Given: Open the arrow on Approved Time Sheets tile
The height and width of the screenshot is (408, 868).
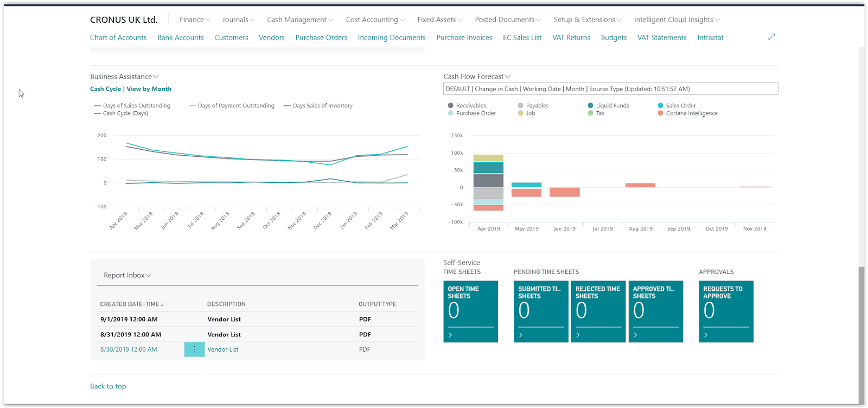Looking at the screenshot, I should pos(636,335).
